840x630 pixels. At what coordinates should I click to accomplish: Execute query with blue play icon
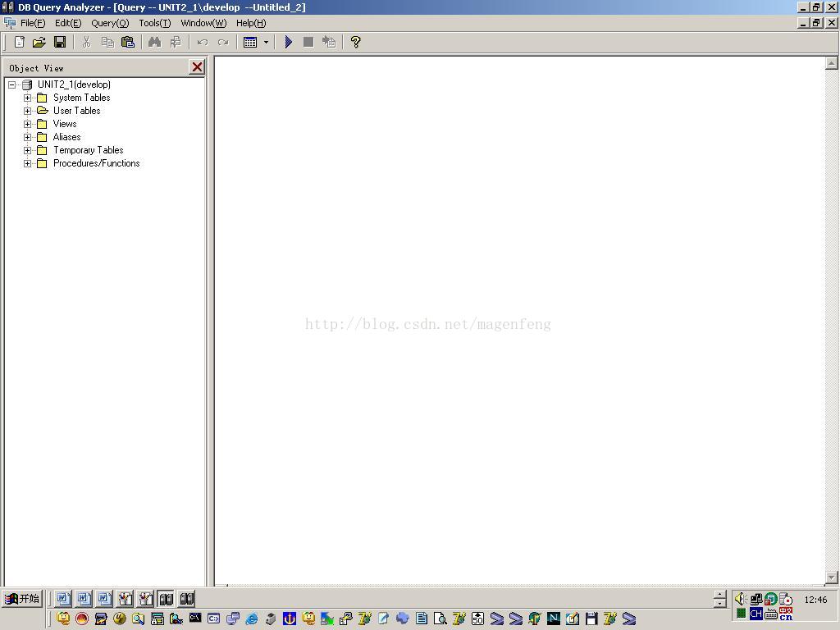coord(288,42)
